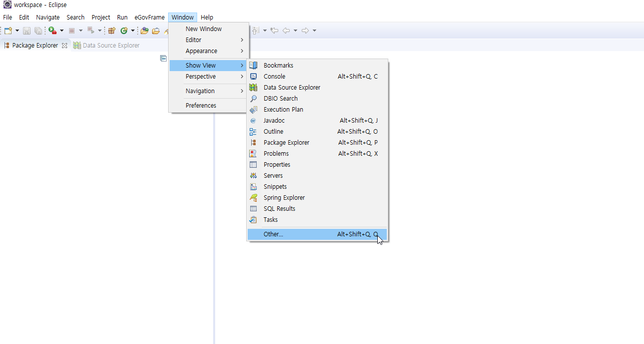644x344 pixels.
Task: Open the eGovFrame menu
Action: coord(149,17)
